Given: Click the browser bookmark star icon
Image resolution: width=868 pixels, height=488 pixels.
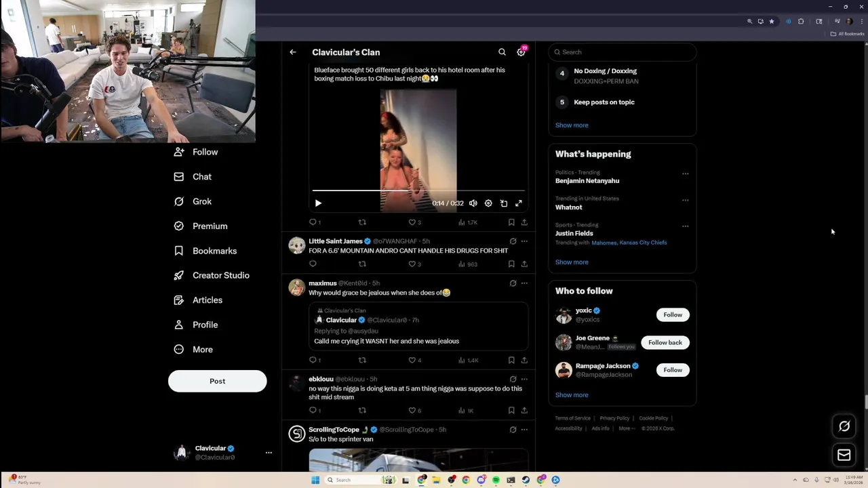Looking at the screenshot, I should click(x=771, y=21).
